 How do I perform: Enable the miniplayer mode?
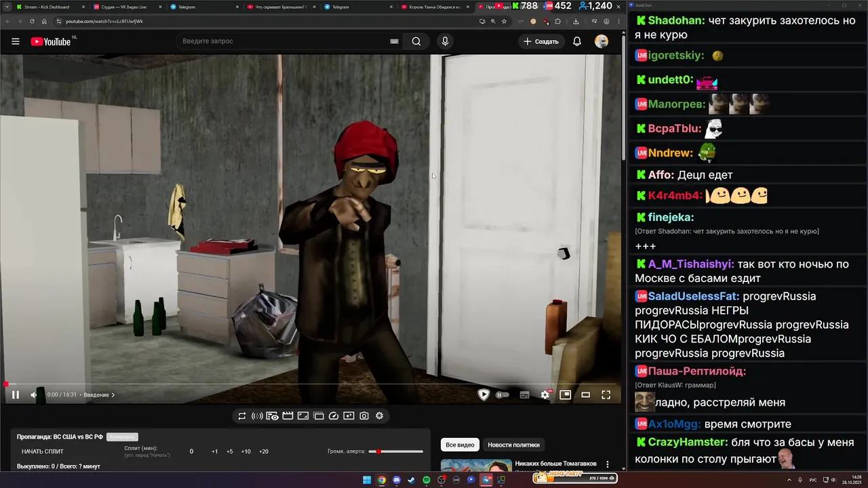(x=565, y=395)
